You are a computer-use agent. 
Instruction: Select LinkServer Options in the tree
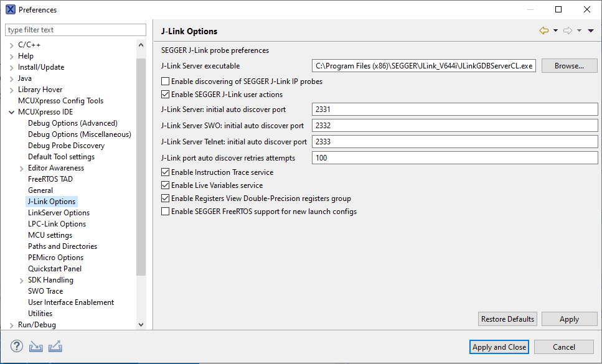(x=59, y=213)
